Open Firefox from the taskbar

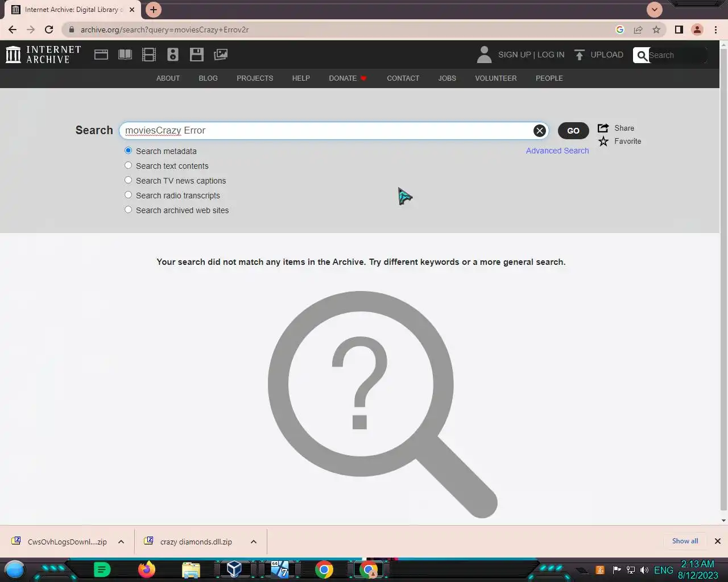pos(147,569)
